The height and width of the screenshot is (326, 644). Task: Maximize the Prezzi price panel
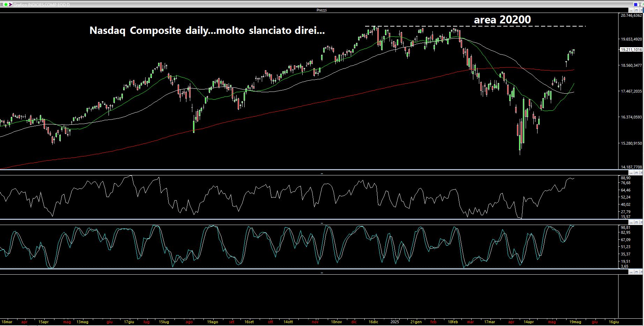pos(636,10)
